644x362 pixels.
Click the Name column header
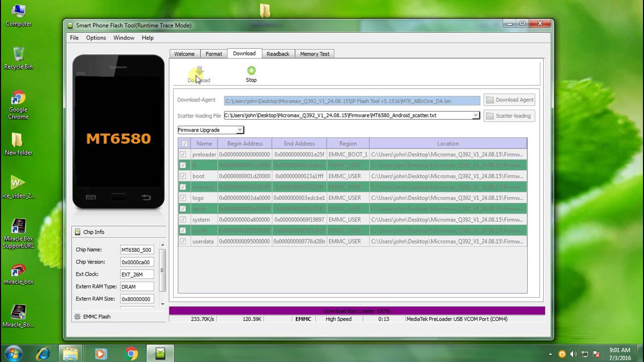point(204,143)
